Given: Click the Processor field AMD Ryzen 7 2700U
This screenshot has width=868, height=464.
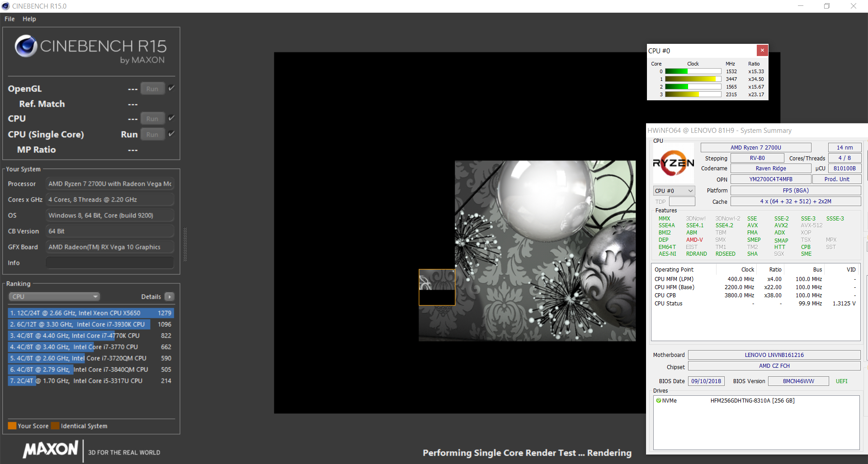Looking at the screenshot, I should (110, 183).
